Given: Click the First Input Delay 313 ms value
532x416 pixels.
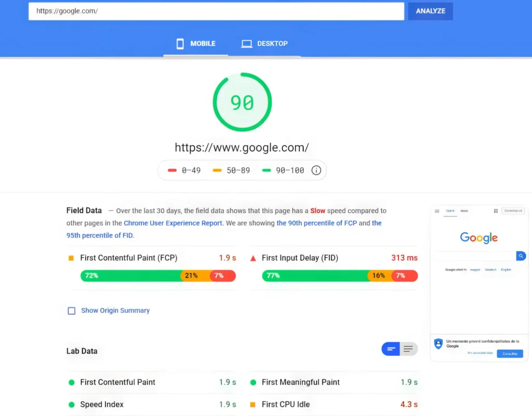Looking at the screenshot, I should [404, 258].
